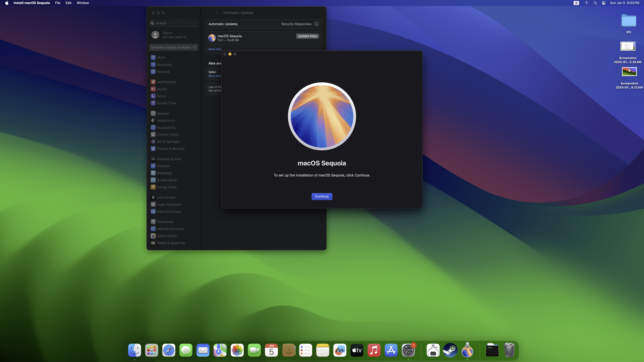Select Sign in with your Apple ID
Image resolution: width=644 pixels, height=362 pixels.
[x=174, y=35]
